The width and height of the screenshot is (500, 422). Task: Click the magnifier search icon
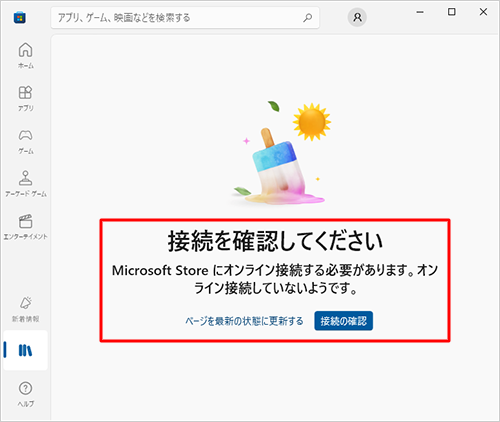(307, 17)
